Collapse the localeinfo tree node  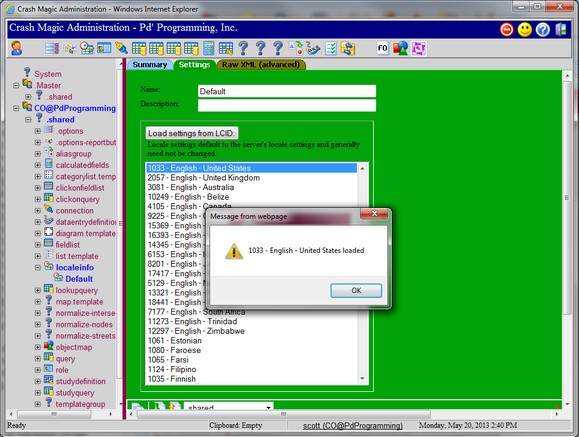point(38,267)
